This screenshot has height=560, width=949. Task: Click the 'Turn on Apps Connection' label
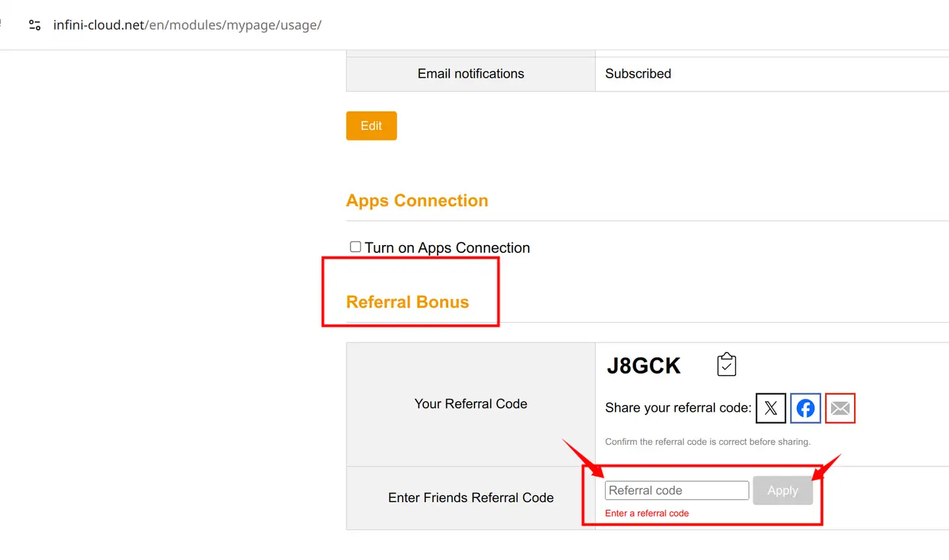[x=447, y=248]
